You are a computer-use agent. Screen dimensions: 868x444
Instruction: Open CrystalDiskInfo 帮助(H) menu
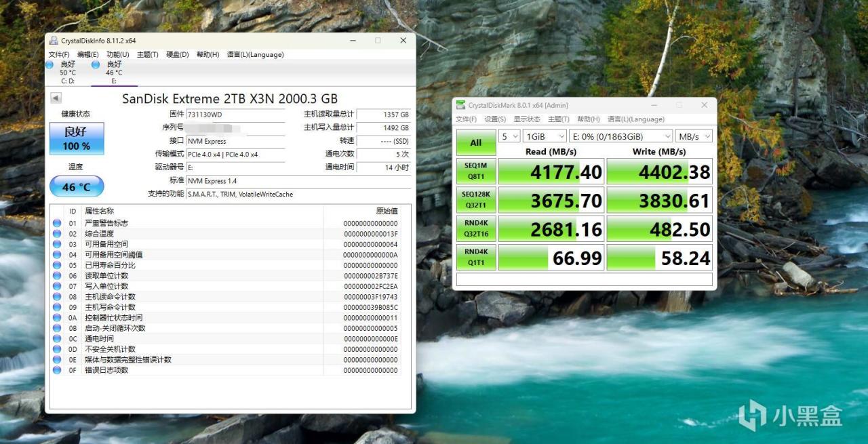point(208,55)
